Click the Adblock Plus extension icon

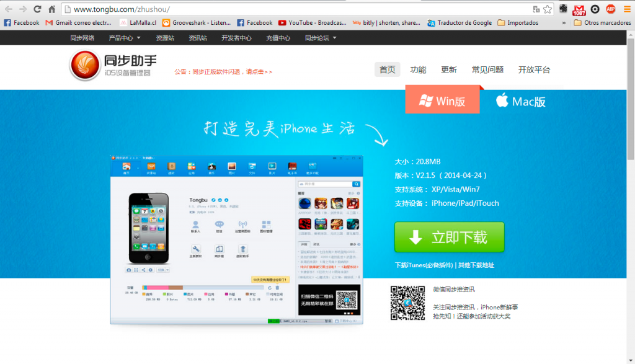(x=611, y=9)
